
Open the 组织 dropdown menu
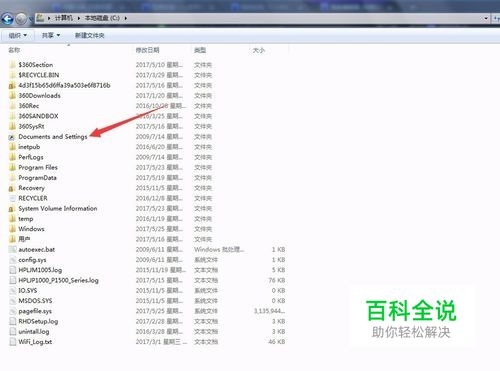[18, 35]
